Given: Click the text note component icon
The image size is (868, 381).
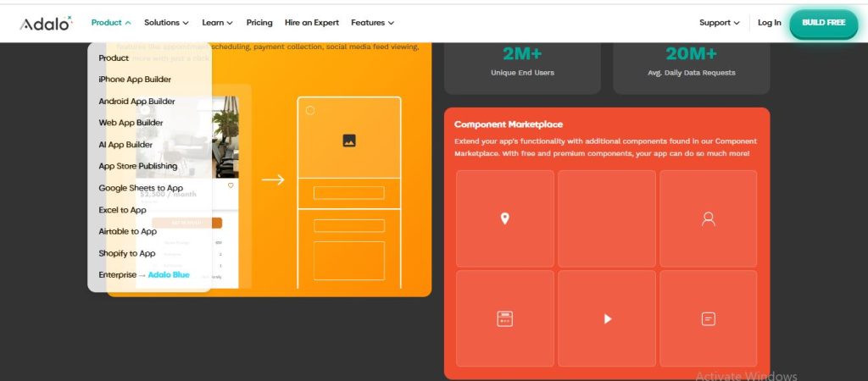Looking at the screenshot, I should (x=708, y=318).
